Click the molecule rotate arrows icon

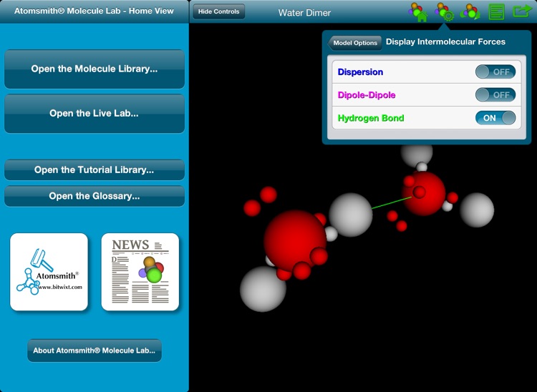(470, 12)
